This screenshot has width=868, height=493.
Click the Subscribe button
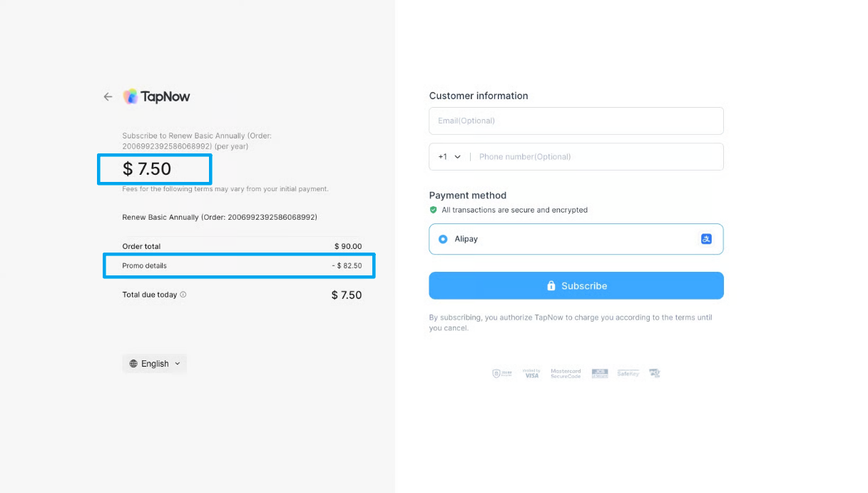click(576, 285)
